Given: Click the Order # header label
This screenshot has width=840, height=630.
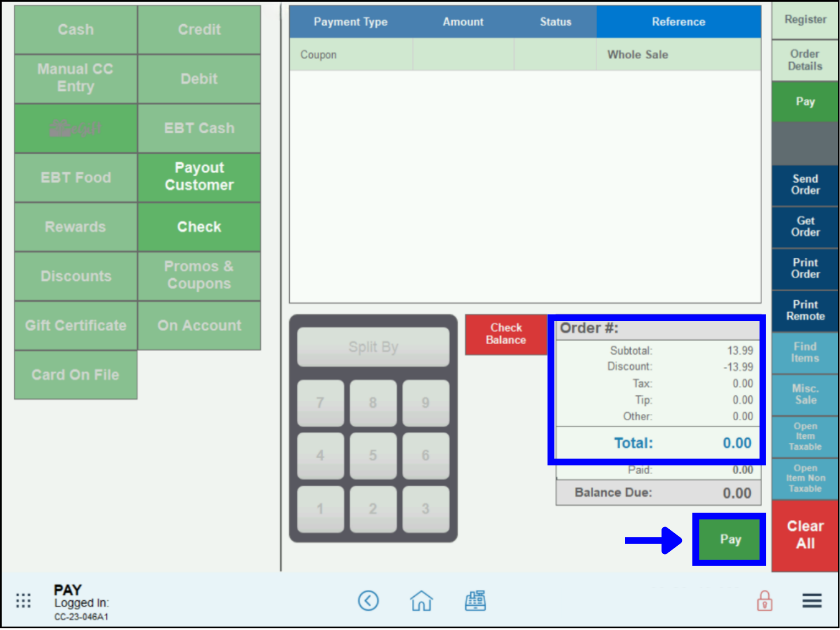Looking at the screenshot, I should click(589, 328).
